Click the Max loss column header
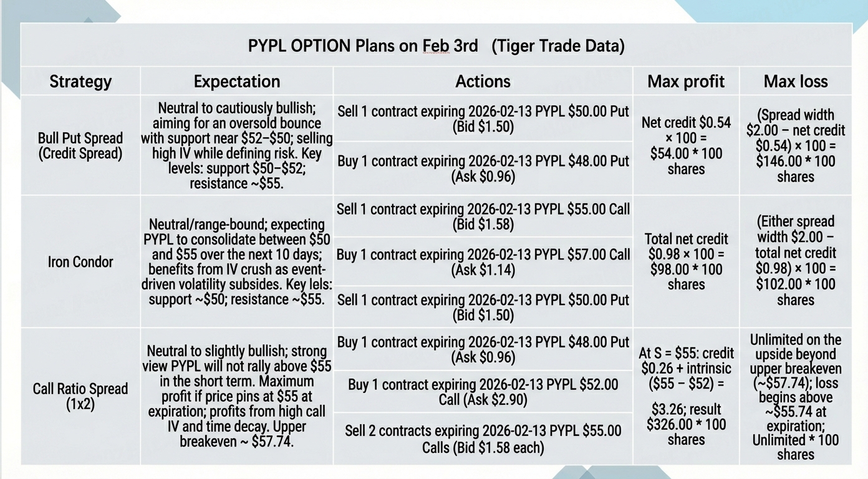The image size is (868, 479). pyautogui.click(x=796, y=81)
